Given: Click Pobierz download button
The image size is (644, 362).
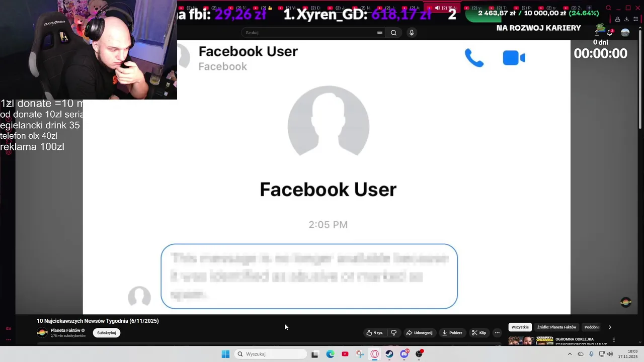Looking at the screenshot, I should click(452, 333).
